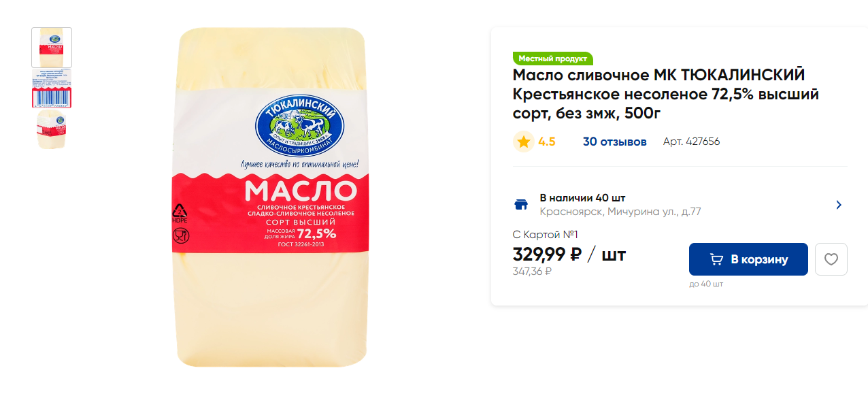Viewport: 868px width, 394px height.
Task: Click the 4.5 rating value
Action: 547,142
